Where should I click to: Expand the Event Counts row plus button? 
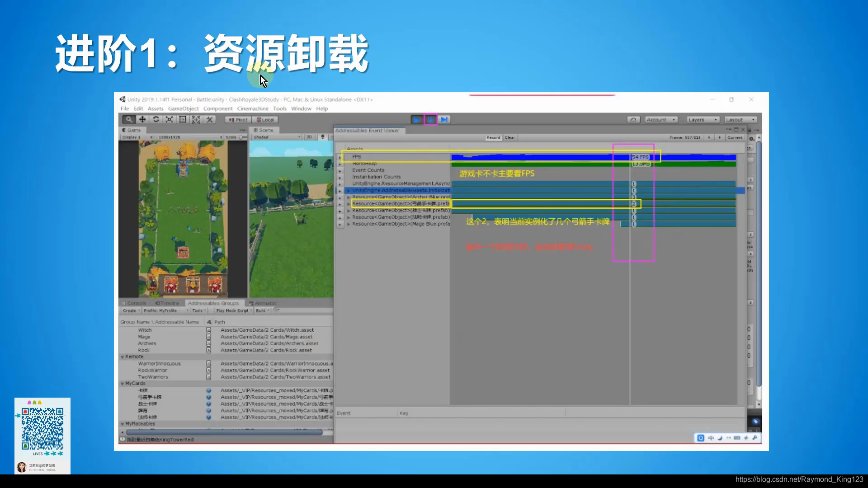click(340, 171)
